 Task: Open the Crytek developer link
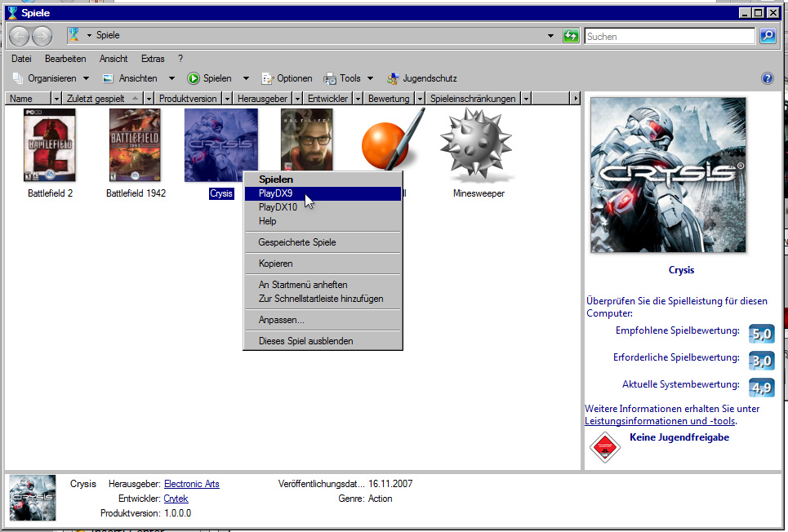click(x=176, y=499)
